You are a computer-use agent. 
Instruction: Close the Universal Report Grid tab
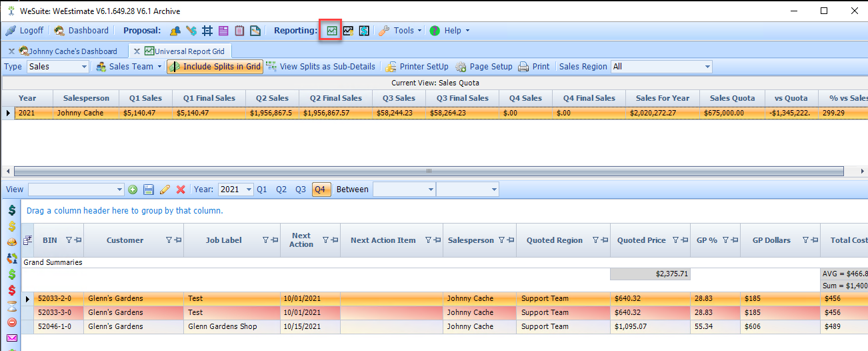click(137, 51)
